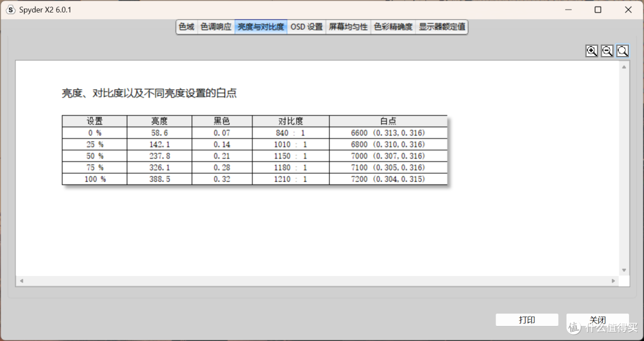Click the 0 % setting cell
This screenshot has height=341, width=644.
click(x=94, y=133)
